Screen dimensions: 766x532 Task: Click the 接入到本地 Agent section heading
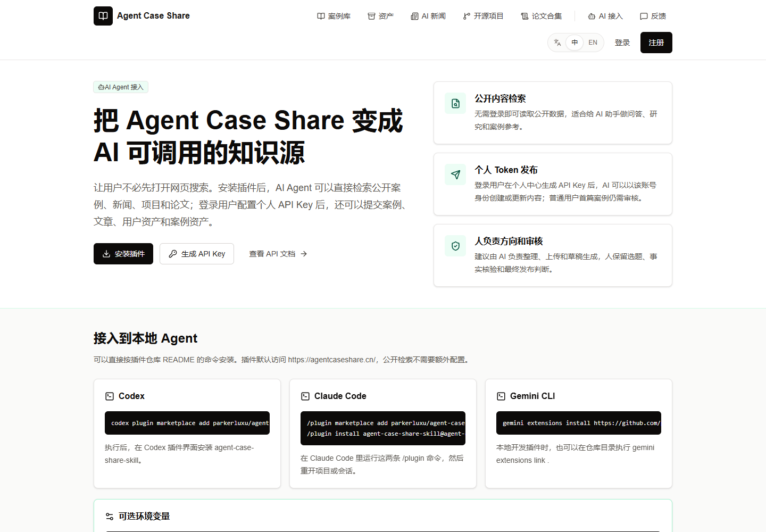point(145,338)
